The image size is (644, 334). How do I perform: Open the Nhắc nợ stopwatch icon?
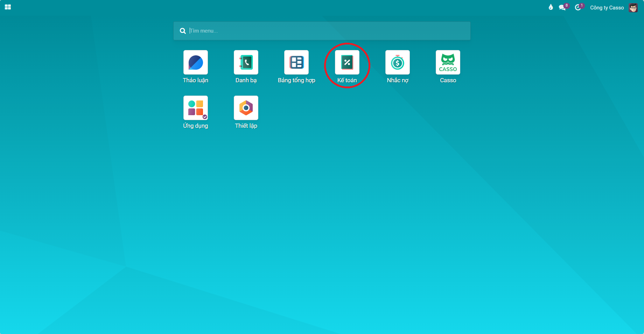(398, 62)
